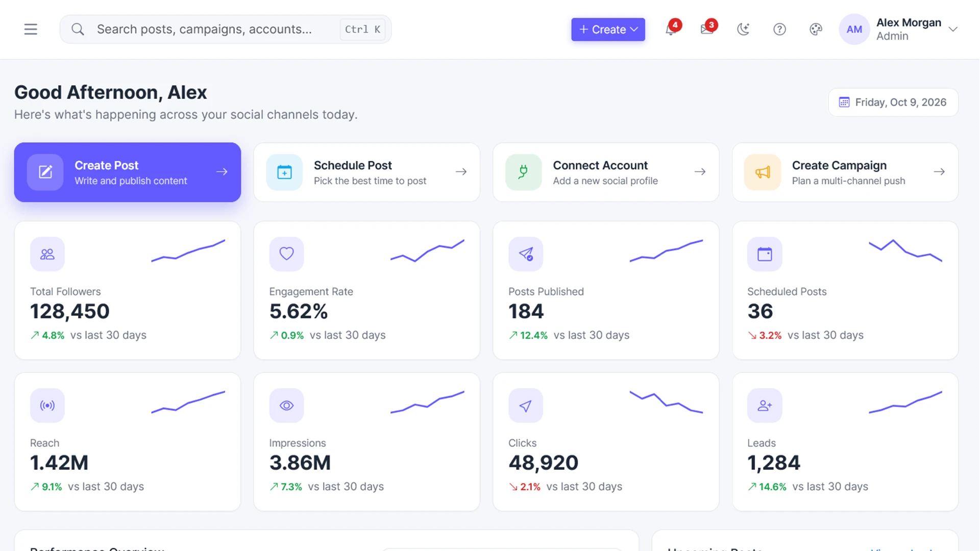Open theme palette customizer icon
The image size is (980, 551).
tap(816, 29)
